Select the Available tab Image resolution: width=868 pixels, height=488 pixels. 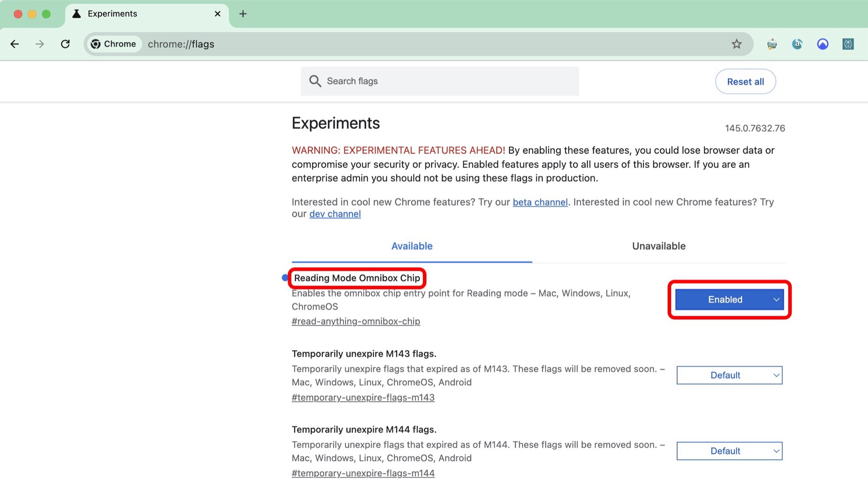pos(411,246)
